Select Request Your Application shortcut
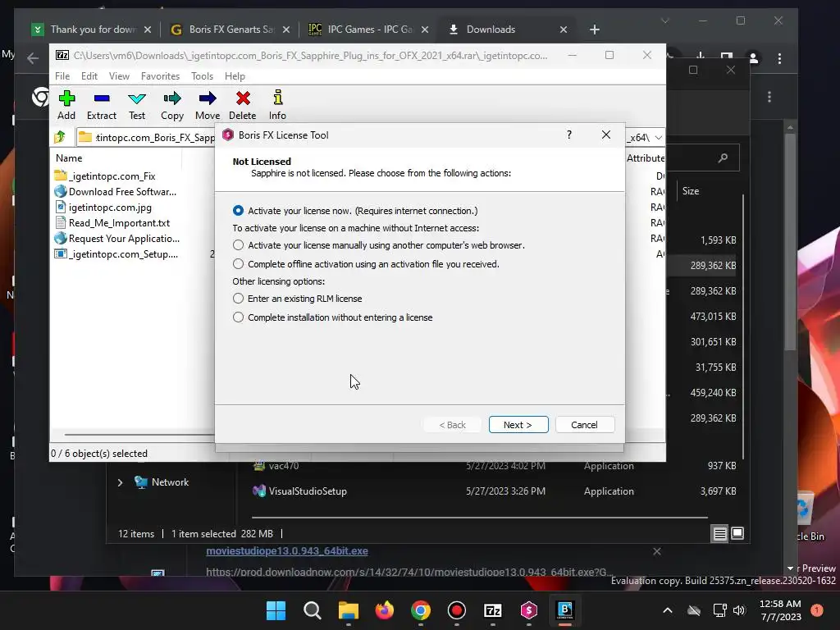Image resolution: width=840 pixels, height=630 pixels. (x=124, y=239)
